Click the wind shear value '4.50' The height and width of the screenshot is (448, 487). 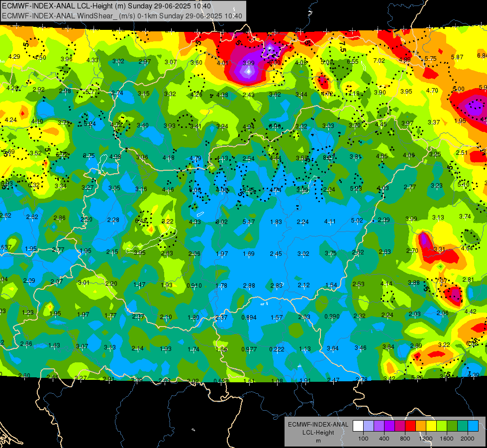coord(40,58)
